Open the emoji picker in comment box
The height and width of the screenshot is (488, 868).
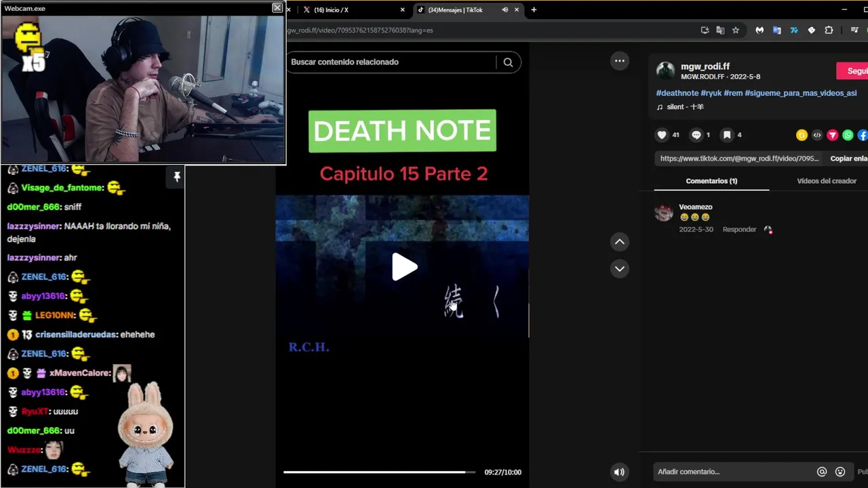coord(840,472)
